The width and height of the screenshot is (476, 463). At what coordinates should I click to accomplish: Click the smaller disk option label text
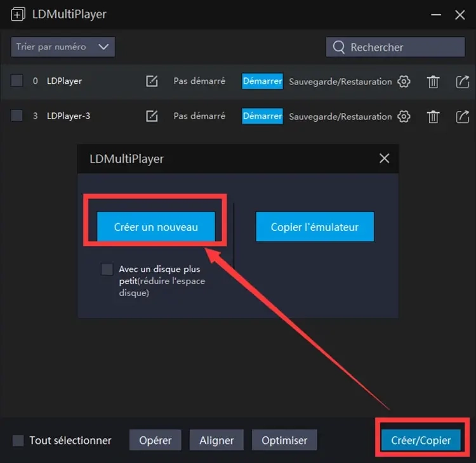click(x=162, y=281)
